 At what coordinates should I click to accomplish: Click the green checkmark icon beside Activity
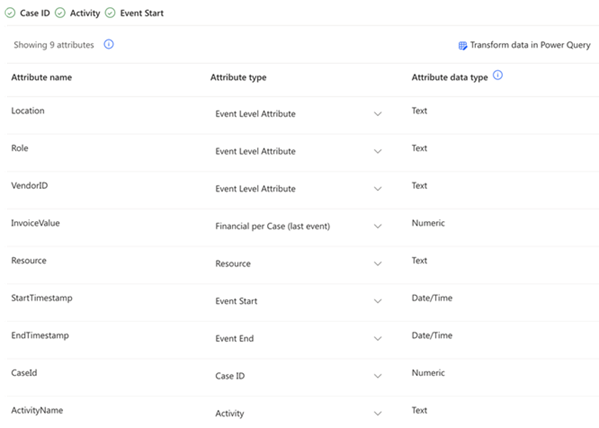coord(60,13)
